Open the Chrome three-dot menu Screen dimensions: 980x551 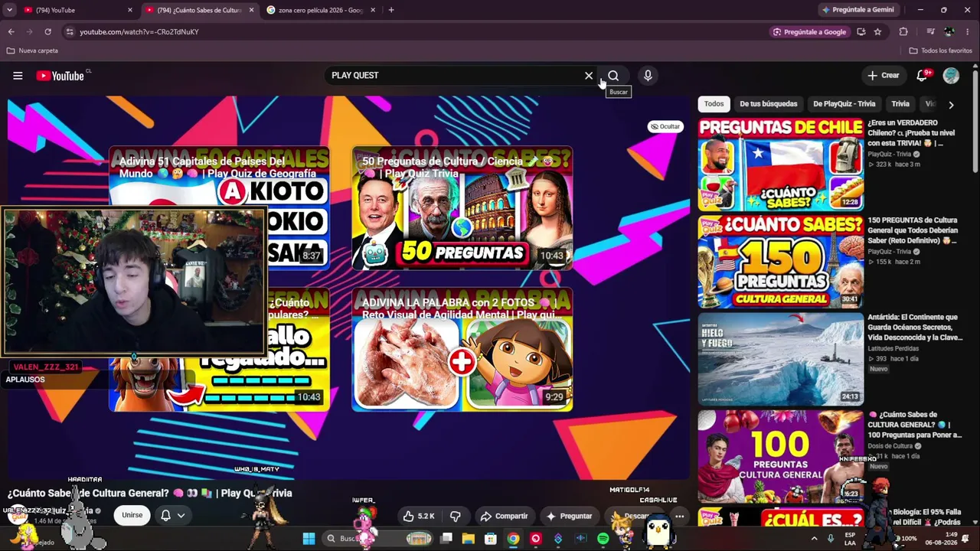[x=969, y=31]
